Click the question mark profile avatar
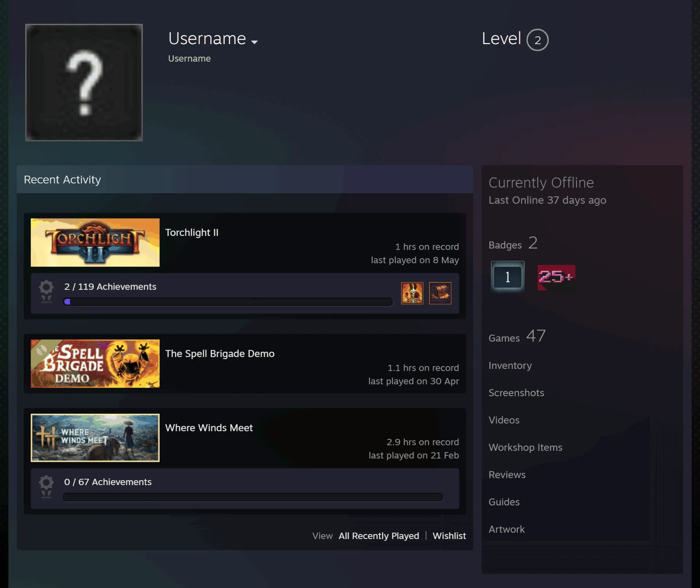 pos(84,82)
